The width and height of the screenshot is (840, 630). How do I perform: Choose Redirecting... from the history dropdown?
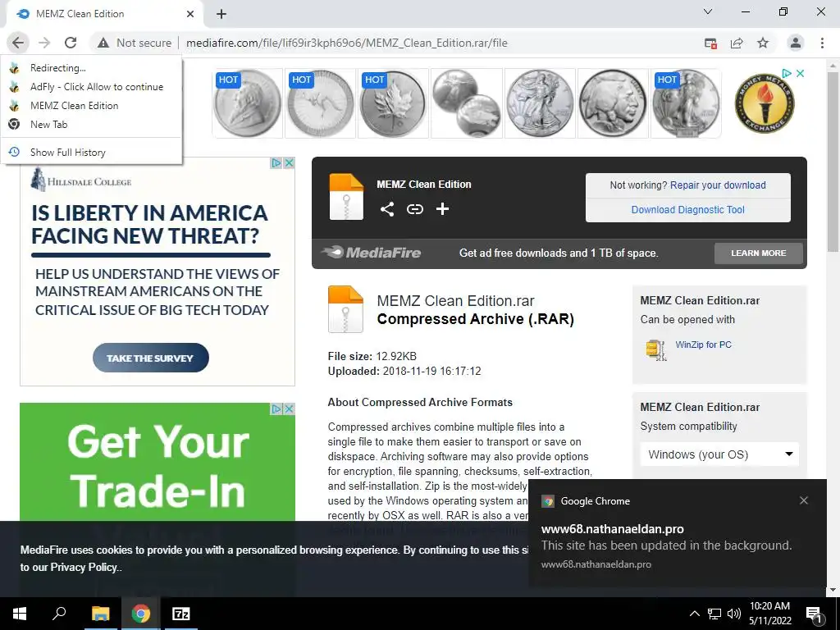(92, 68)
